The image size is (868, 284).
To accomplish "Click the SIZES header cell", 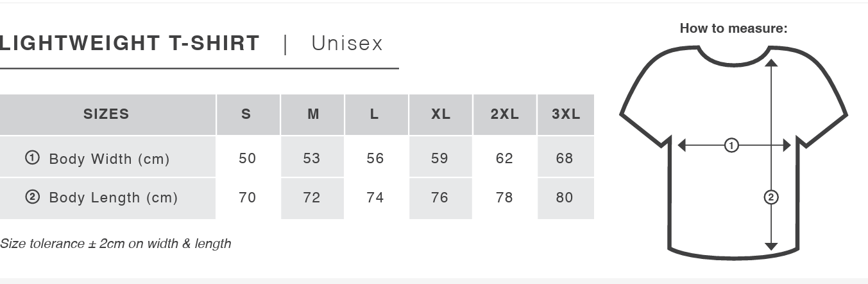I will 106,114.
